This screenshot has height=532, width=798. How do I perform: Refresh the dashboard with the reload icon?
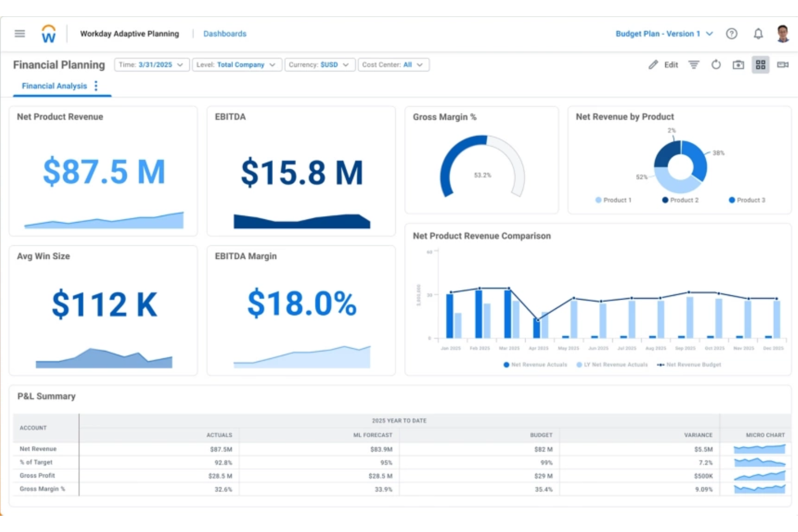point(716,65)
